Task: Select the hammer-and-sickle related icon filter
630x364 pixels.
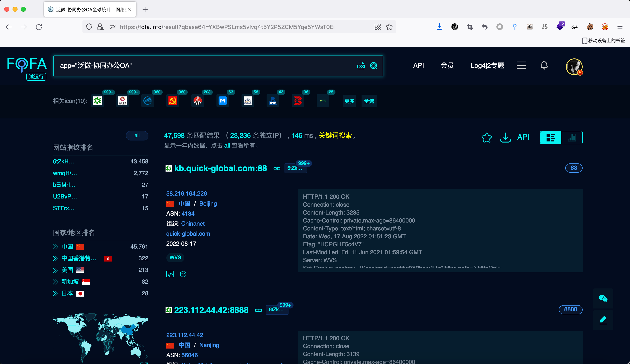Action: tap(172, 101)
